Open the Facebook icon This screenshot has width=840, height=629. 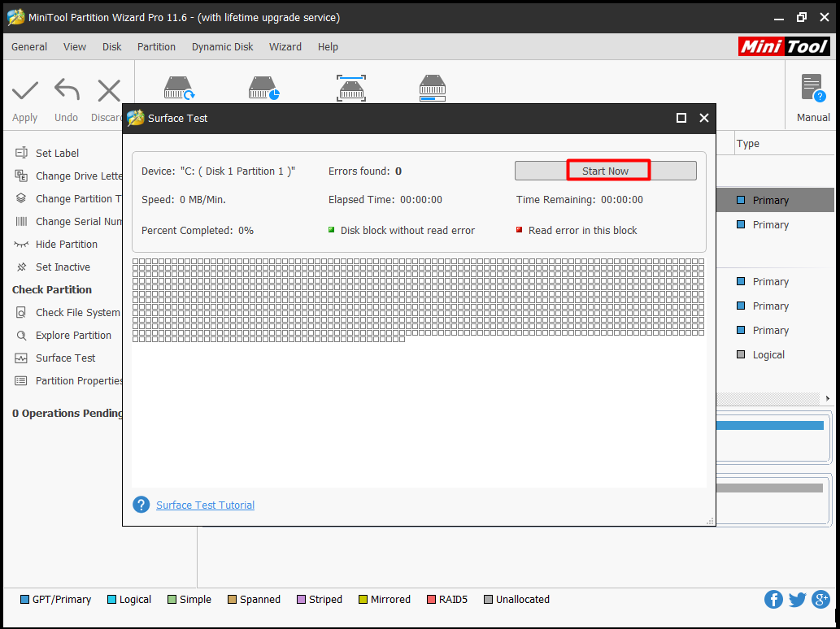tap(773, 600)
